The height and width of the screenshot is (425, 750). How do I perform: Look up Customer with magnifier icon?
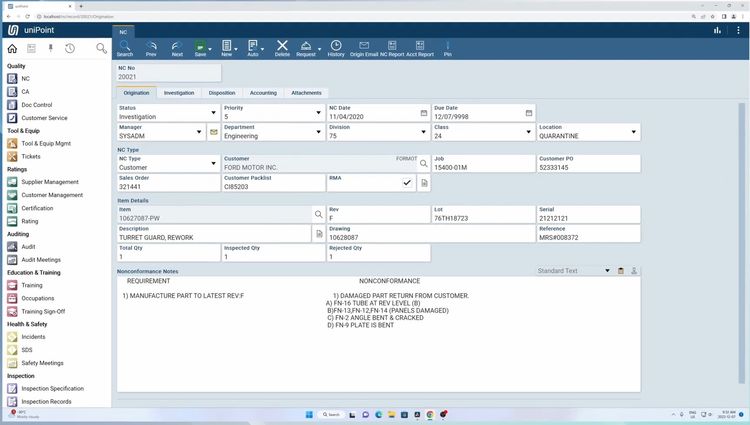423,163
